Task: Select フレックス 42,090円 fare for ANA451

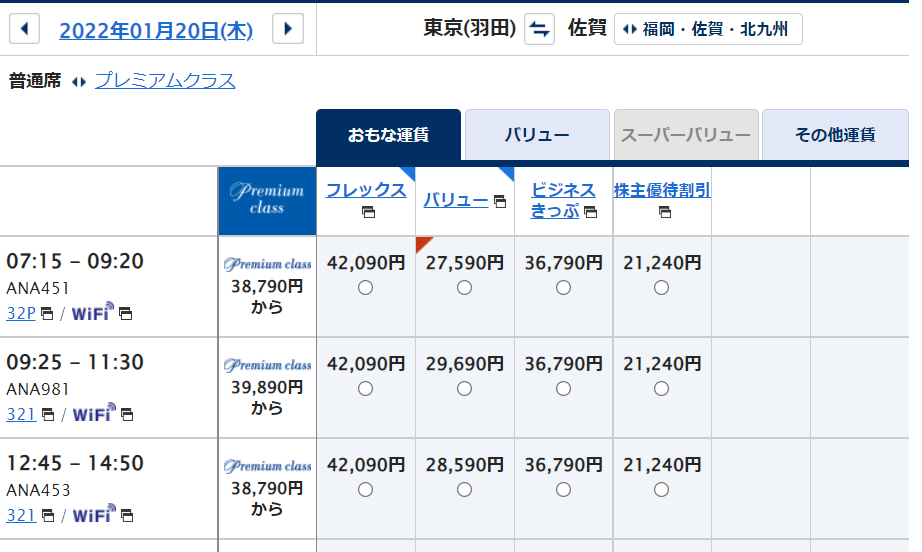Action: coord(365,287)
